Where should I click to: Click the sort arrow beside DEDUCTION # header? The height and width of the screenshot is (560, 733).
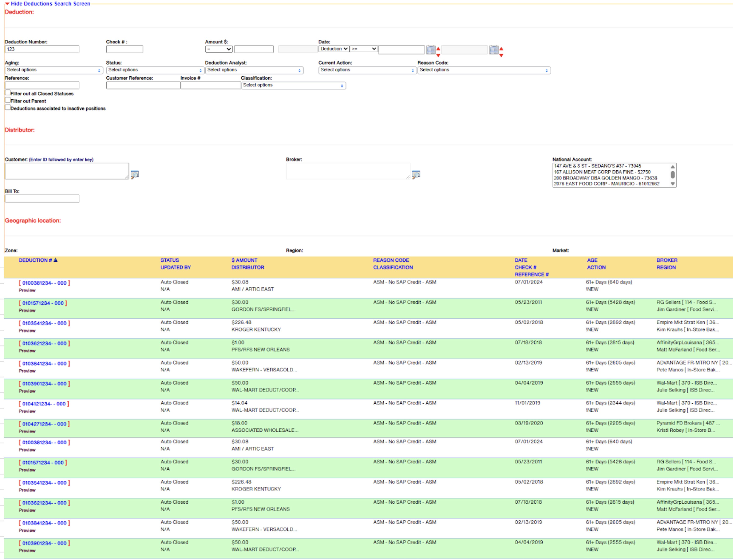point(56,260)
